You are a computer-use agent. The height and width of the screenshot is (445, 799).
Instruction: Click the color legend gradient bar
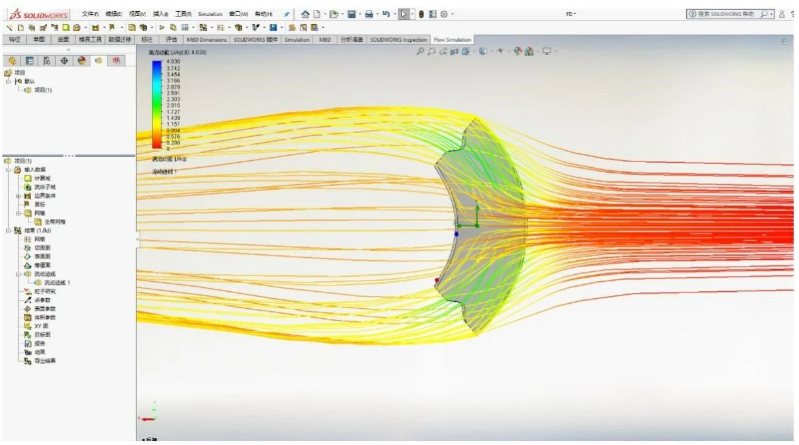tap(157, 104)
